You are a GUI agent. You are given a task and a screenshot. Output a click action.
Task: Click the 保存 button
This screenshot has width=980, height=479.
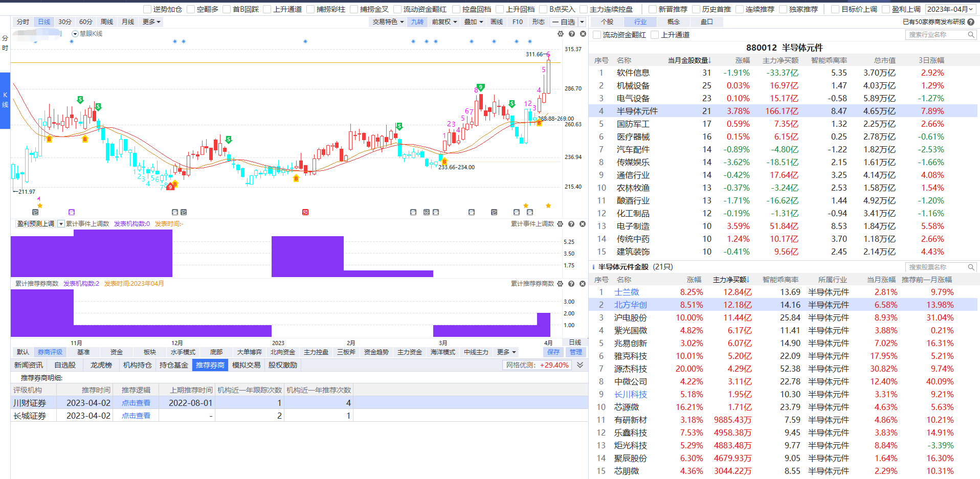553,352
